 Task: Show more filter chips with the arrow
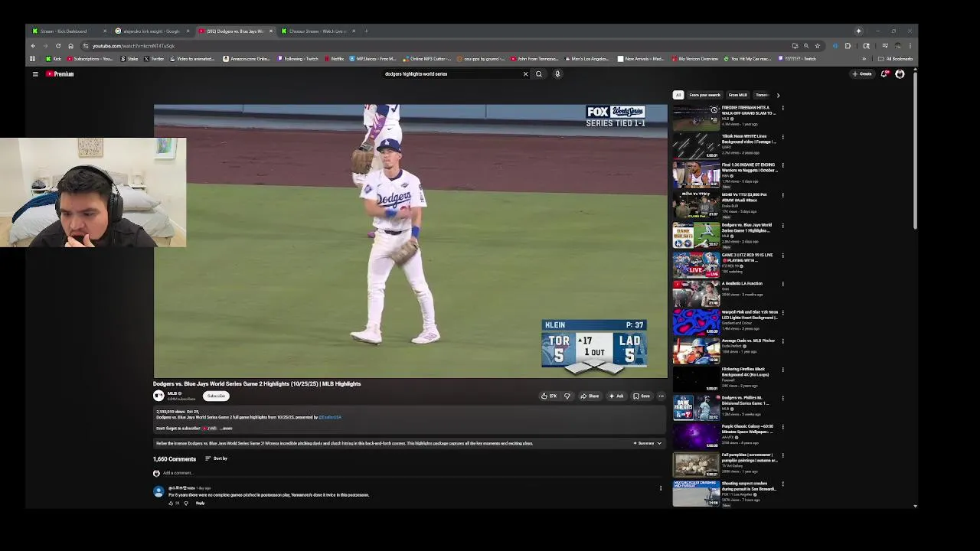tap(778, 96)
